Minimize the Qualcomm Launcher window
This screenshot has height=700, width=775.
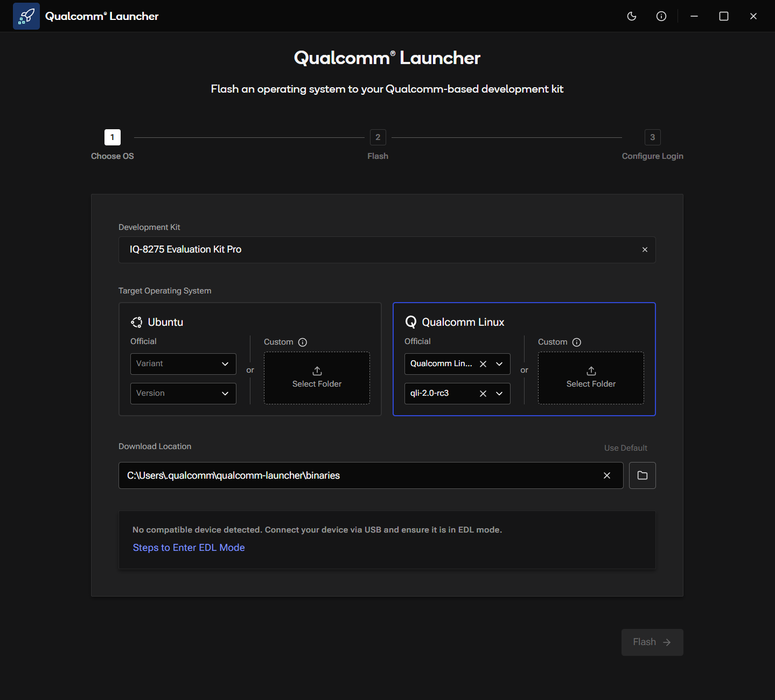(694, 16)
